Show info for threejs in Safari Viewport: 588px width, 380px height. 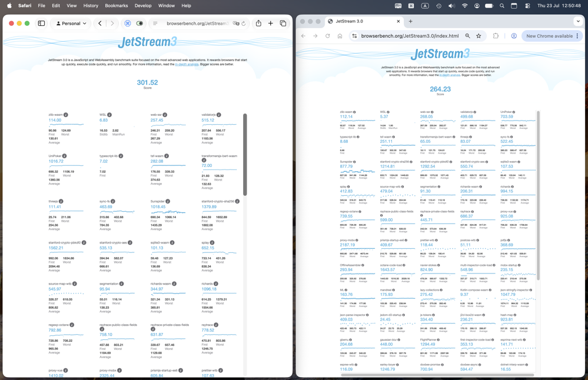[x=61, y=201]
